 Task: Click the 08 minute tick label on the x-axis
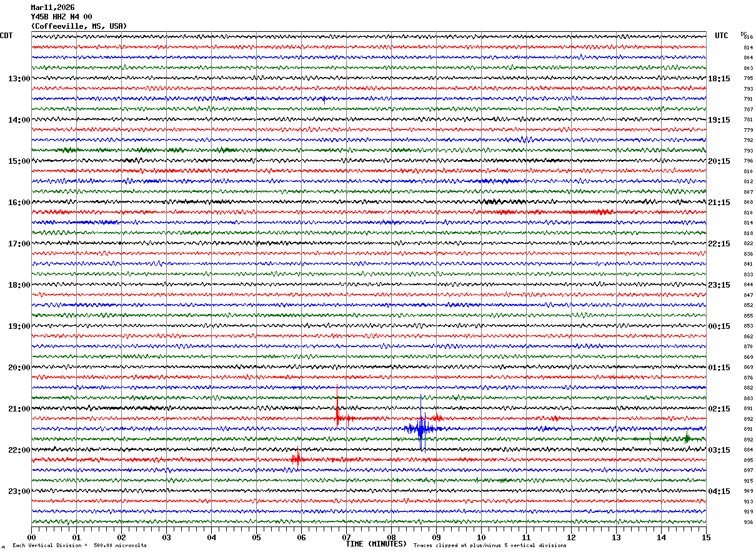(391, 537)
